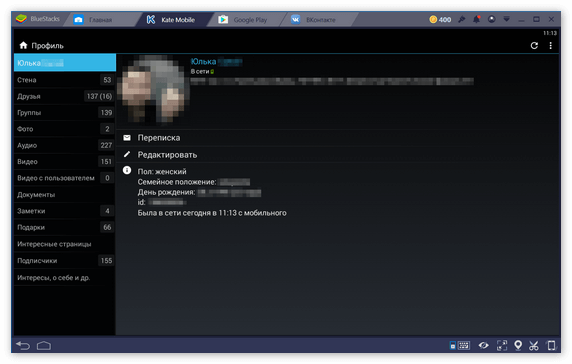Screen dimensions: 572x364
Task: Tap the Android back arrow
Action: (x=23, y=345)
